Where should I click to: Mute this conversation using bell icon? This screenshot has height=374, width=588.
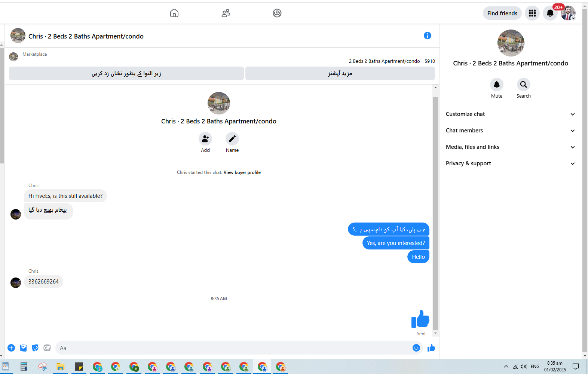[x=497, y=85]
